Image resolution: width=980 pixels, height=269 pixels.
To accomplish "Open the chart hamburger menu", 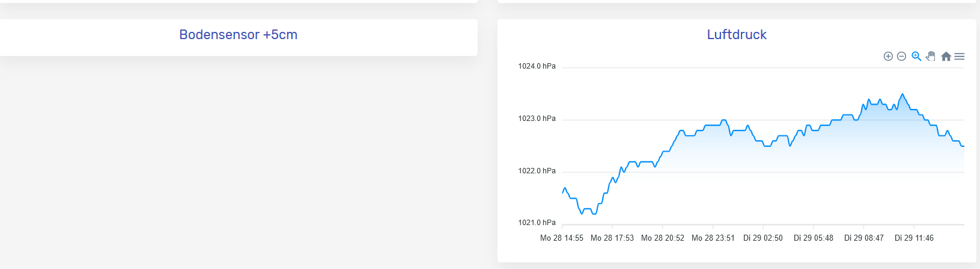I will click(960, 57).
